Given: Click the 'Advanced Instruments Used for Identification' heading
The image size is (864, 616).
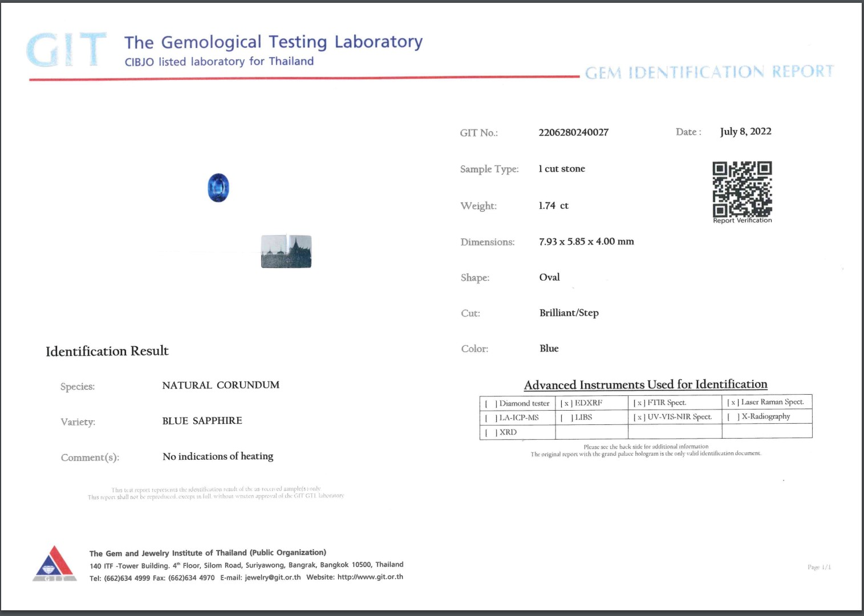Looking at the screenshot, I should click(x=646, y=385).
